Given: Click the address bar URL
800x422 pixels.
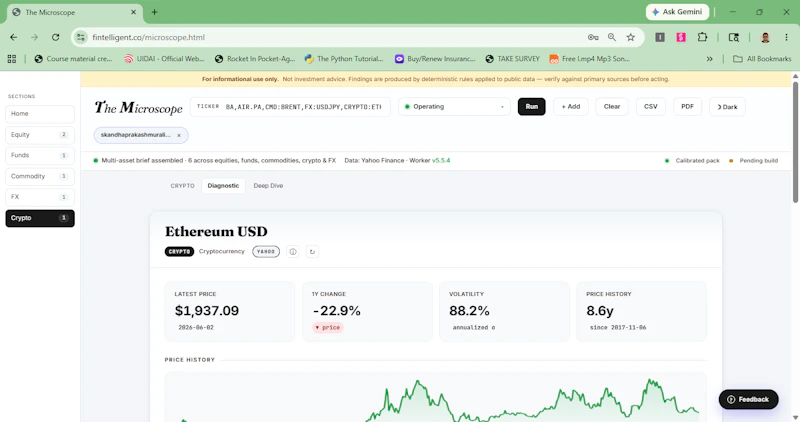Looking at the screenshot, I should click(148, 37).
